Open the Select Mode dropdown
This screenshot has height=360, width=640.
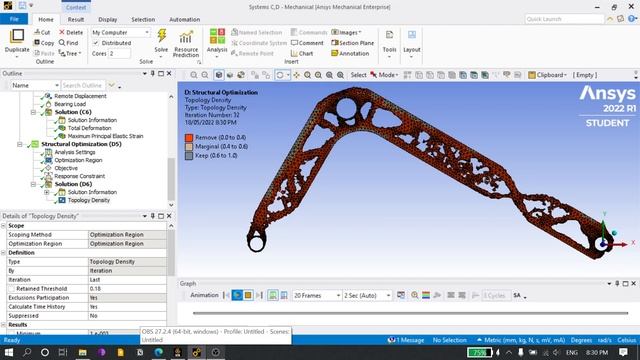click(x=384, y=75)
